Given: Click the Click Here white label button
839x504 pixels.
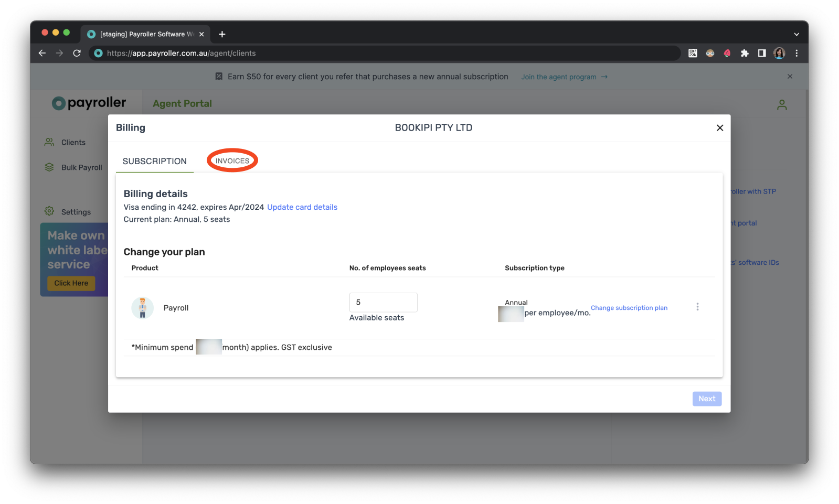Looking at the screenshot, I should pos(71,283).
